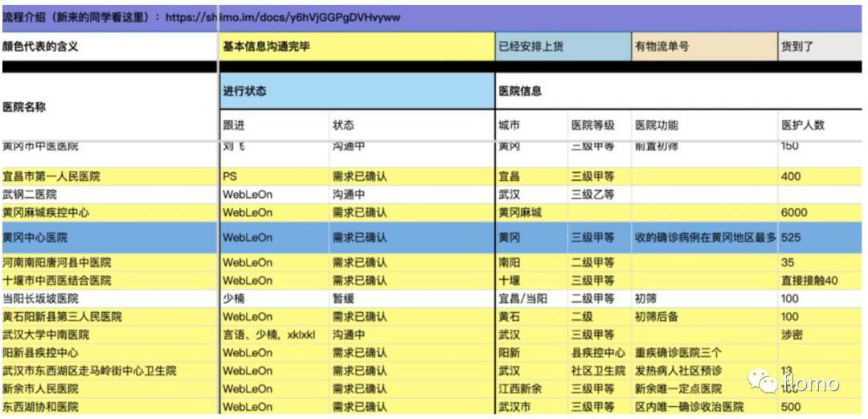This screenshot has width=868, height=419.
Task: Select hospital name 武钢二医院
Action: [x=109, y=195]
